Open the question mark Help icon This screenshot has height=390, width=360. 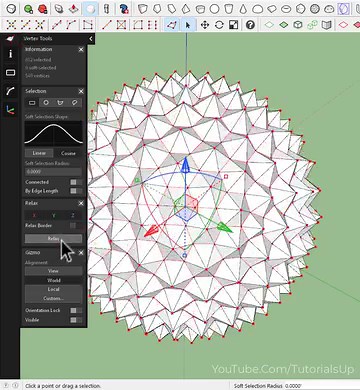coord(250,25)
